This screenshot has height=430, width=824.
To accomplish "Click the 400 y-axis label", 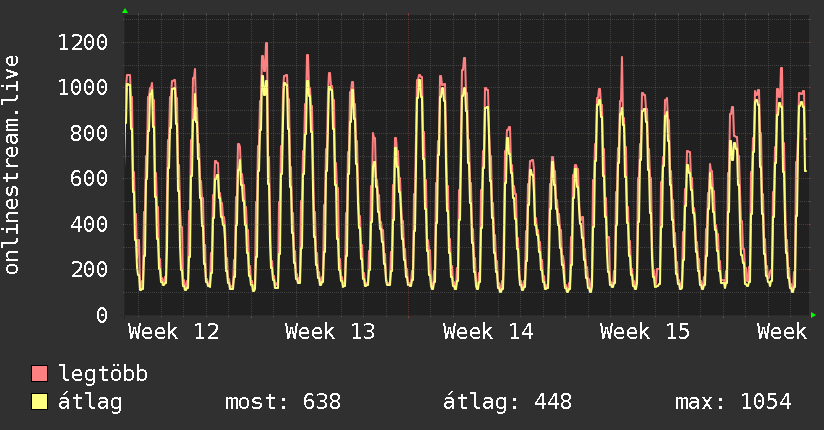I will (89, 224).
